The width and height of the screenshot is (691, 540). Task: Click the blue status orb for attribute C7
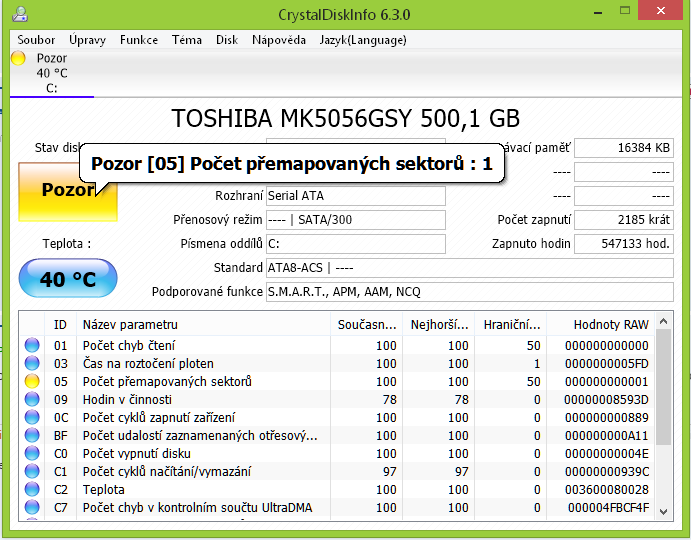click(x=32, y=507)
